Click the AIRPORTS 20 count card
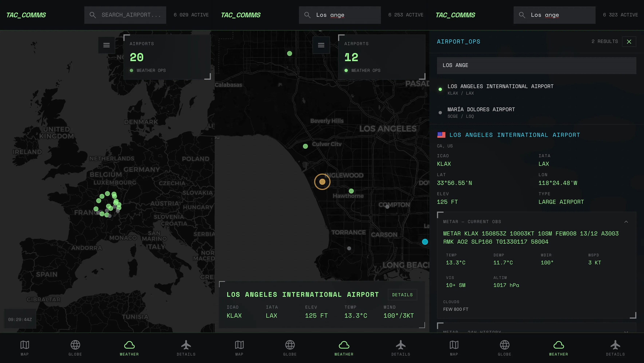This screenshot has width=644, height=363. tap(167, 57)
